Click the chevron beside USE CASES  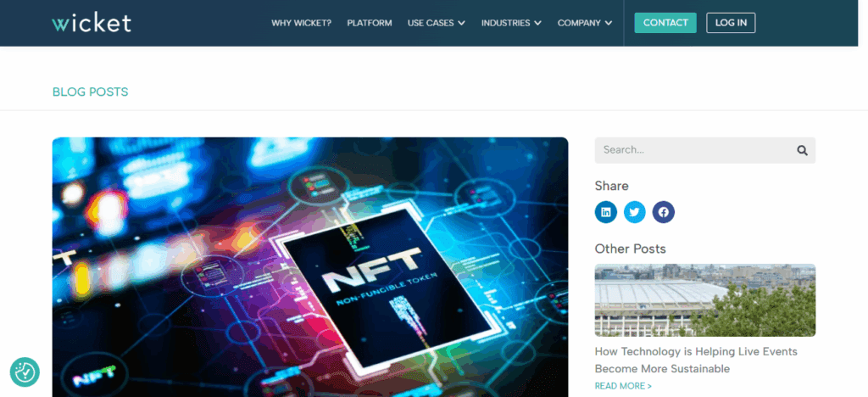462,24
